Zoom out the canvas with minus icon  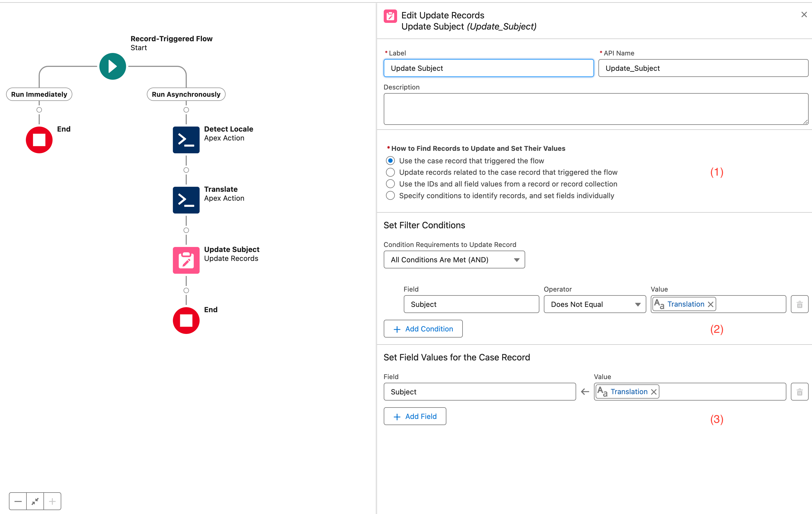pos(18,501)
